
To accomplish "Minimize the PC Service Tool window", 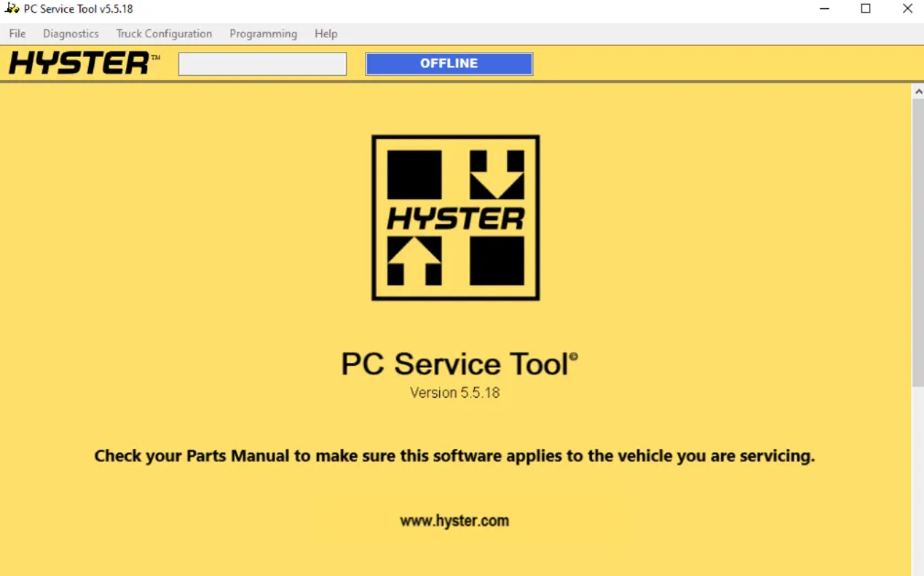I will click(x=823, y=9).
